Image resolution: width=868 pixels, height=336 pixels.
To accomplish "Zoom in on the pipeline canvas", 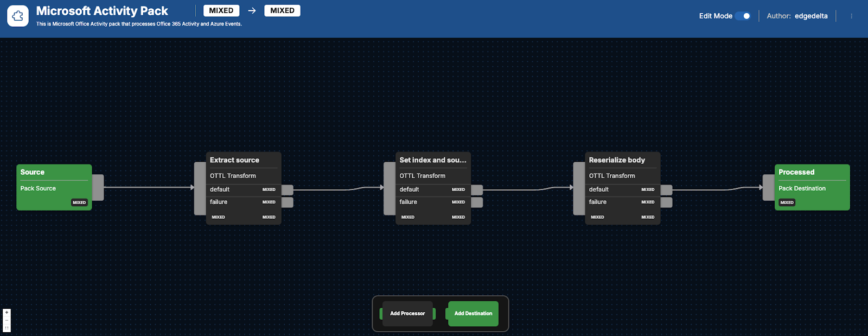I will click(7, 313).
